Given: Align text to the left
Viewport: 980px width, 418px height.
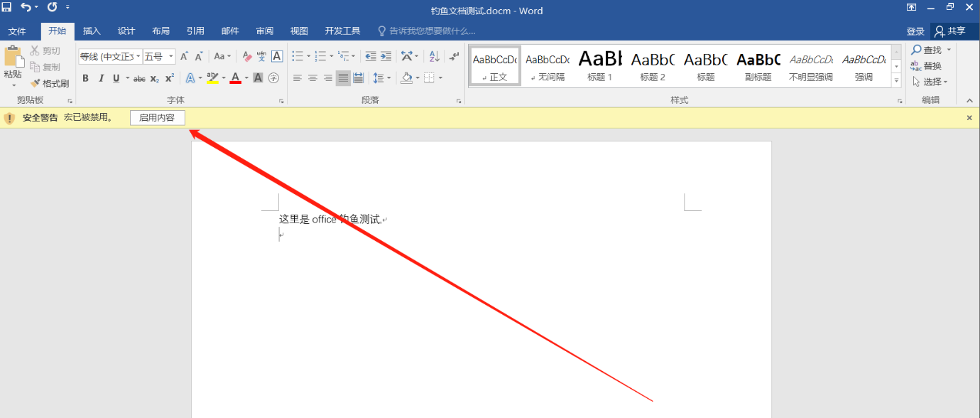Looking at the screenshot, I should [x=298, y=78].
